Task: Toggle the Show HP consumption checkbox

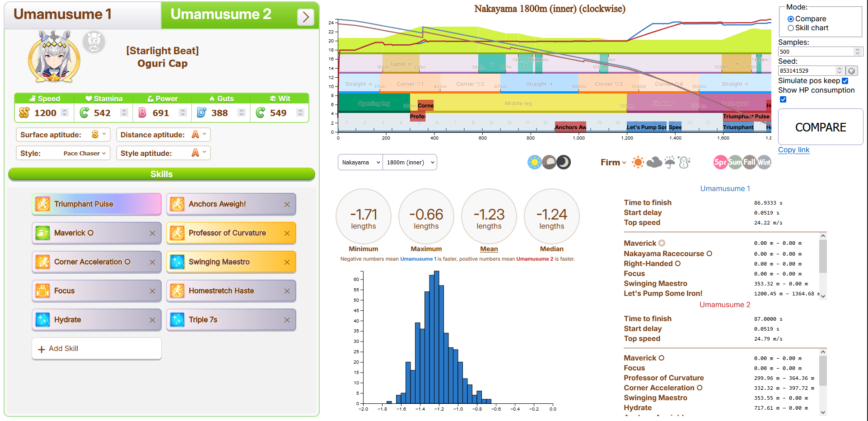Action: (x=783, y=99)
